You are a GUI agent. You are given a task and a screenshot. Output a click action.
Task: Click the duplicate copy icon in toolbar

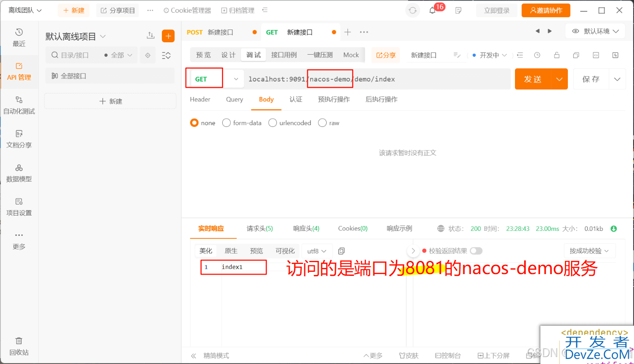576,55
